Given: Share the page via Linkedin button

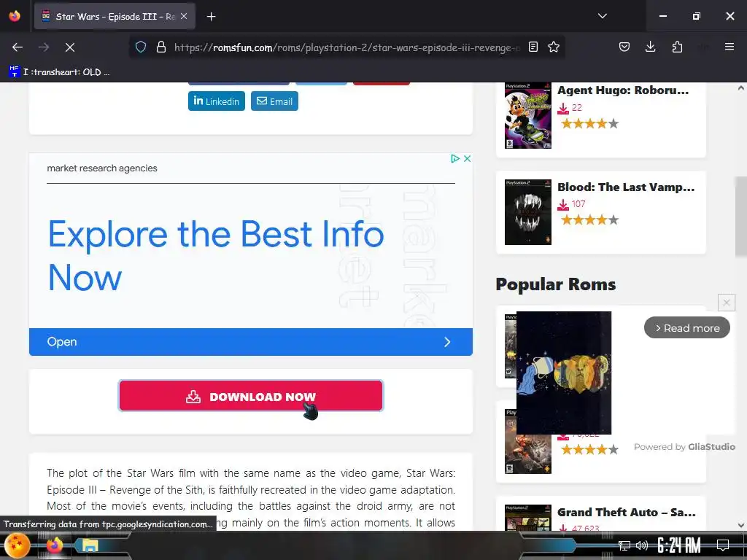Looking at the screenshot, I should coord(216,101).
